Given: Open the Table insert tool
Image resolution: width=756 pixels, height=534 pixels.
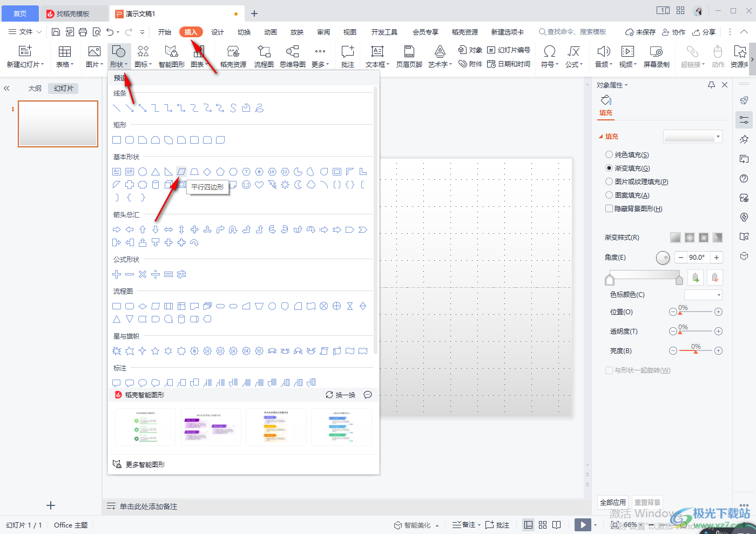Looking at the screenshot, I should tap(65, 56).
